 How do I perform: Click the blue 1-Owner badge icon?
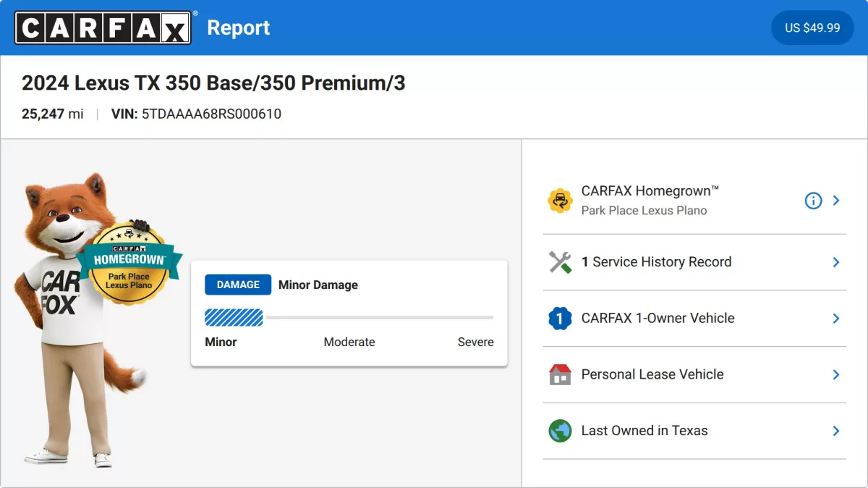pos(560,319)
